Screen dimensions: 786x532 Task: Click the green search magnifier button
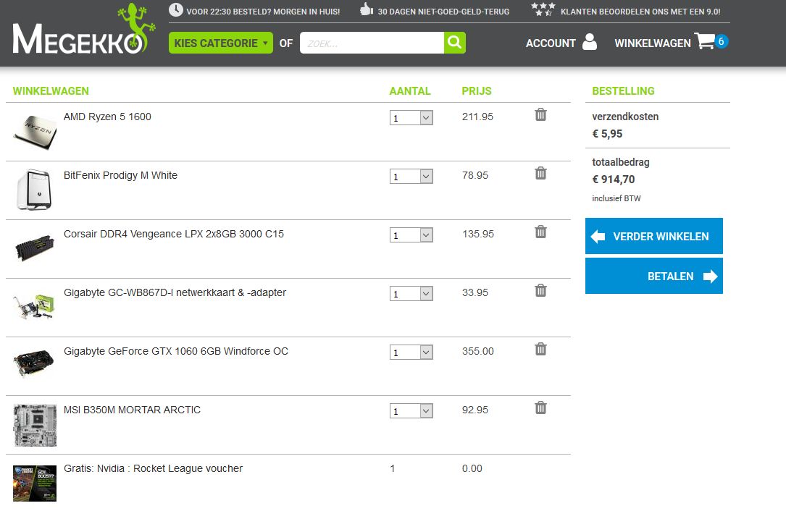455,43
